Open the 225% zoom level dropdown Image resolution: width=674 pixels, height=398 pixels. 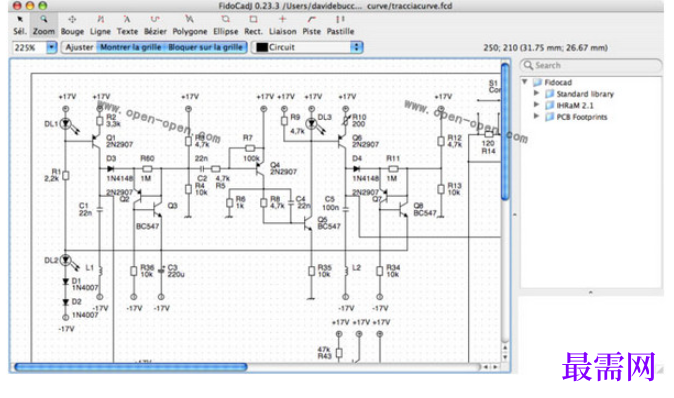[x=52, y=47]
